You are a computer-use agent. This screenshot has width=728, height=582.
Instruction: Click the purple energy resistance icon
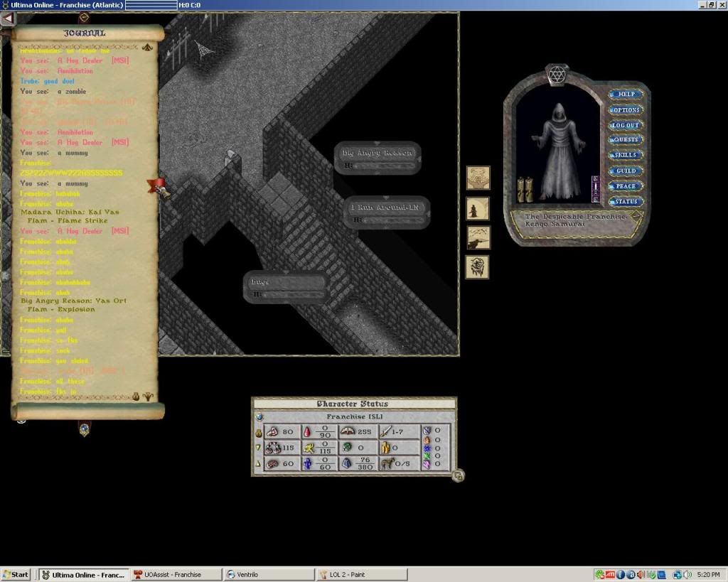pyautogui.click(x=427, y=464)
